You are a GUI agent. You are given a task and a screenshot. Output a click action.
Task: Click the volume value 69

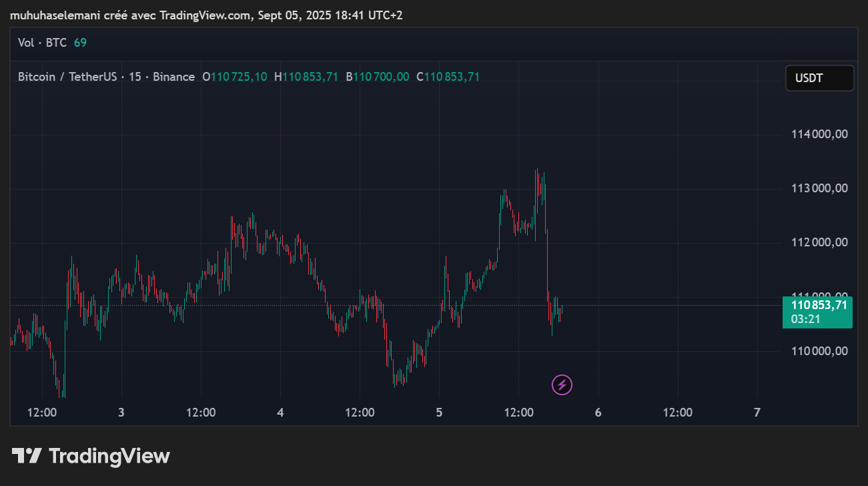pos(80,43)
